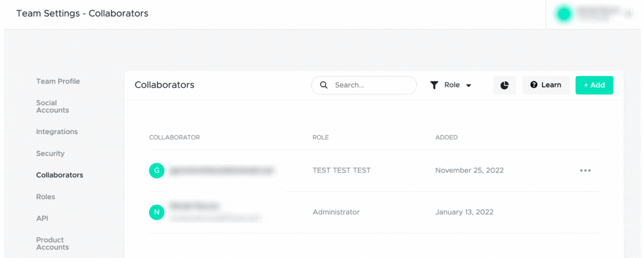Viewport: 644px width, 258px height.
Task: Open the pie chart usage icon
Action: pyautogui.click(x=504, y=85)
